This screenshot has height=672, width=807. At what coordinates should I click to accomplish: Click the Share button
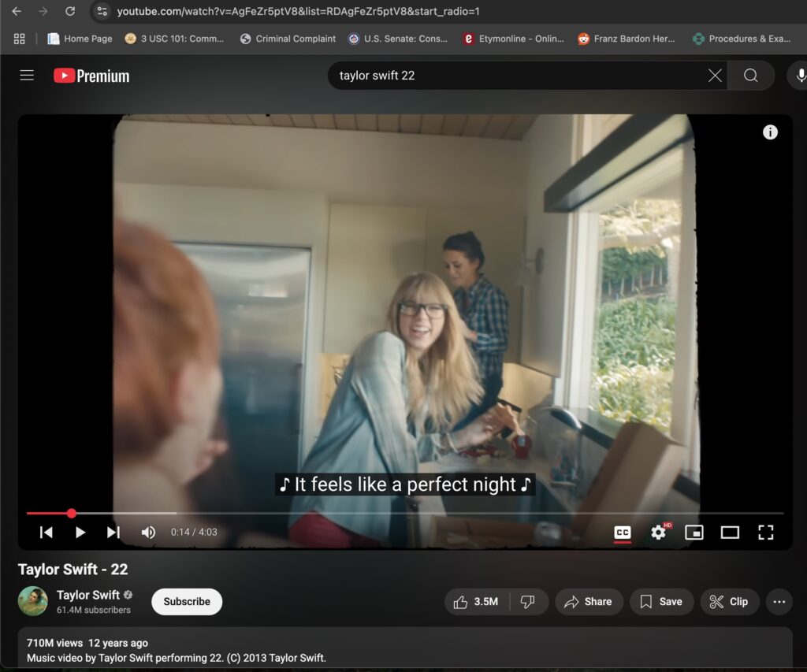[589, 602]
